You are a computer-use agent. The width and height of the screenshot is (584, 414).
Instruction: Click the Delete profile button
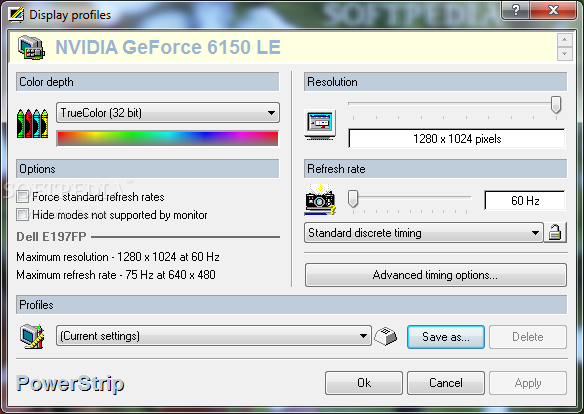(x=528, y=337)
